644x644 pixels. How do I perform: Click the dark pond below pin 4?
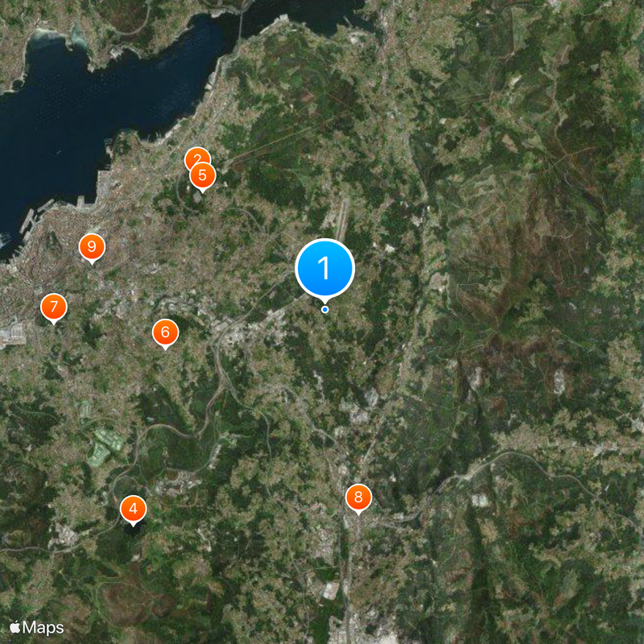[132, 530]
